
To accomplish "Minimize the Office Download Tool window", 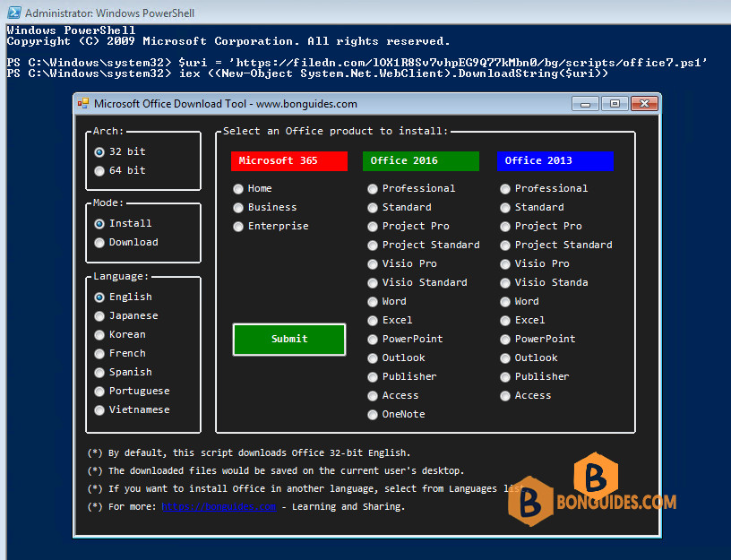I will click(x=586, y=104).
